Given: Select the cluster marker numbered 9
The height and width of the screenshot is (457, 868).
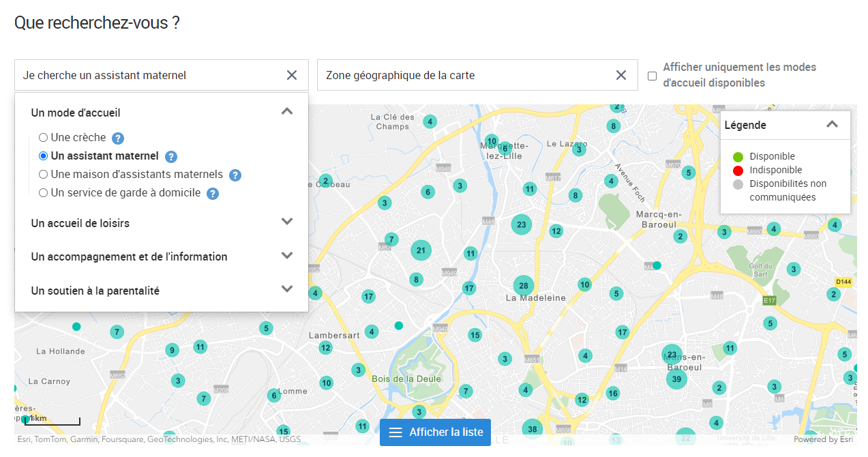Looking at the screenshot, I should [x=172, y=351].
